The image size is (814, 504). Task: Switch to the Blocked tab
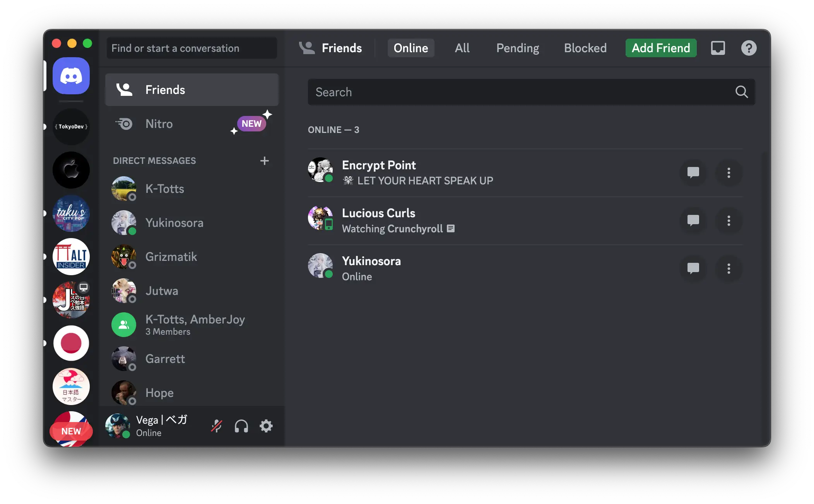[x=585, y=48]
